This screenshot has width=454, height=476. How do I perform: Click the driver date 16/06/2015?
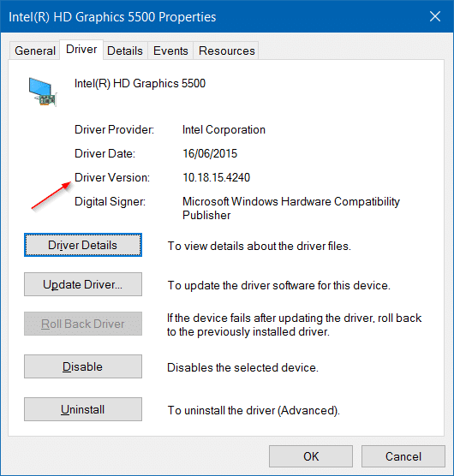point(210,153)
